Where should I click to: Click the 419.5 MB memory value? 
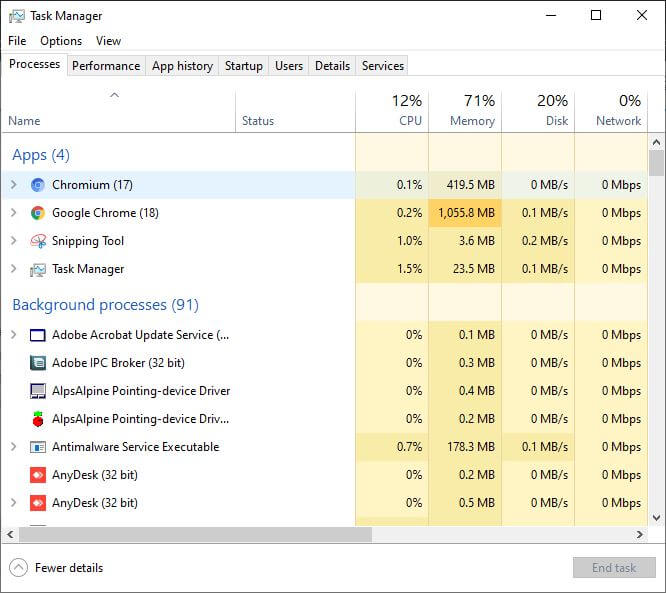pyautogui.click(x=470, y=185)
